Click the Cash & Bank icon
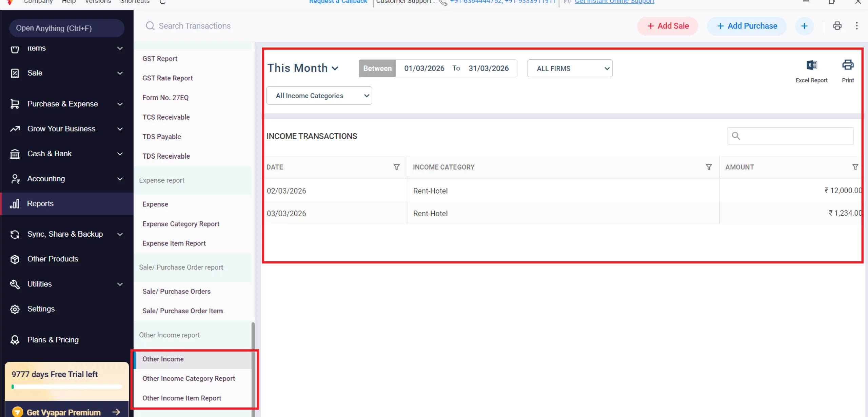 15,154
